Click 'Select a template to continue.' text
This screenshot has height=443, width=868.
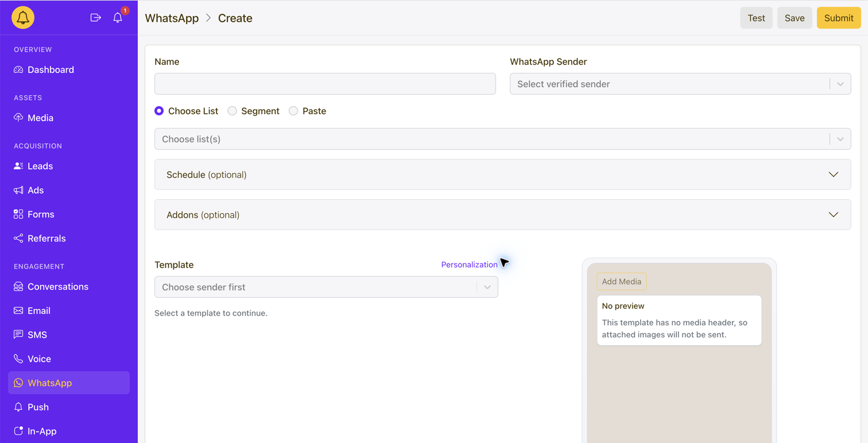(211, 313)
